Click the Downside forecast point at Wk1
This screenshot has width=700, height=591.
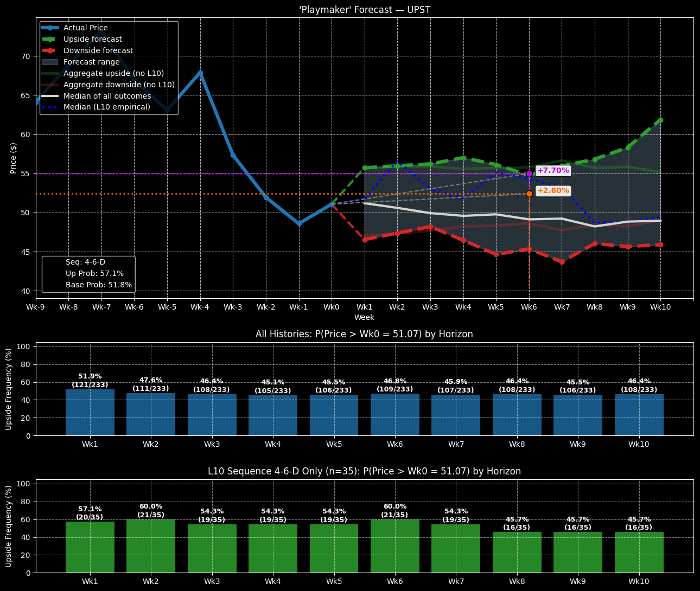click(x=365, y=240)
